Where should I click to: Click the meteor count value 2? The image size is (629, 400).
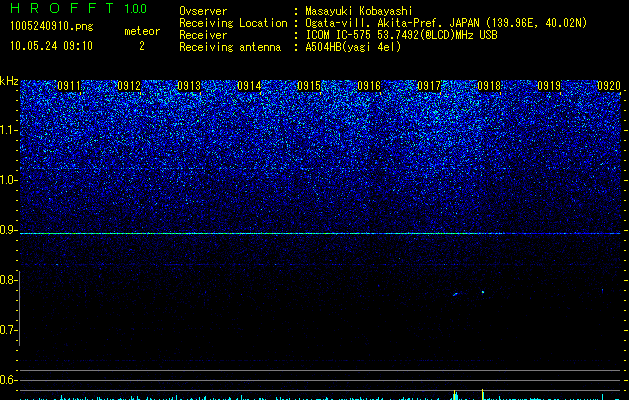(x=142, y=46)
